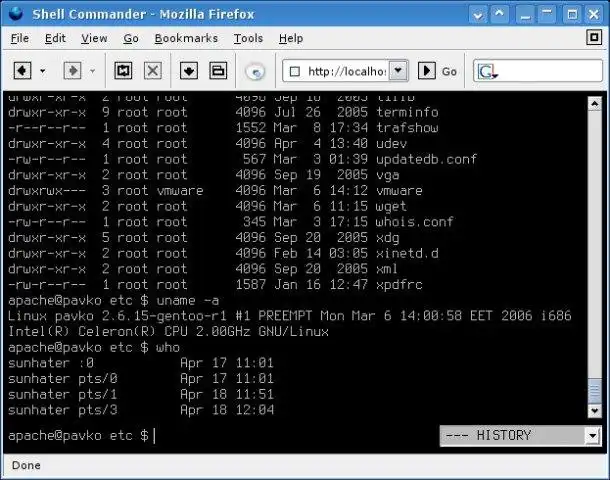Click the page favicon in the URL bar
Viewport: 610px width, 480px height.
point(295,72)
